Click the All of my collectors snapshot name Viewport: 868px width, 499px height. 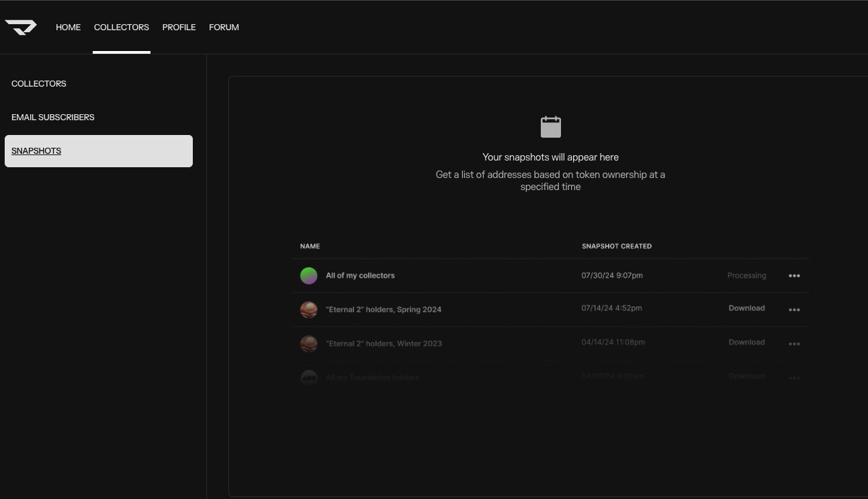(360, 275)
